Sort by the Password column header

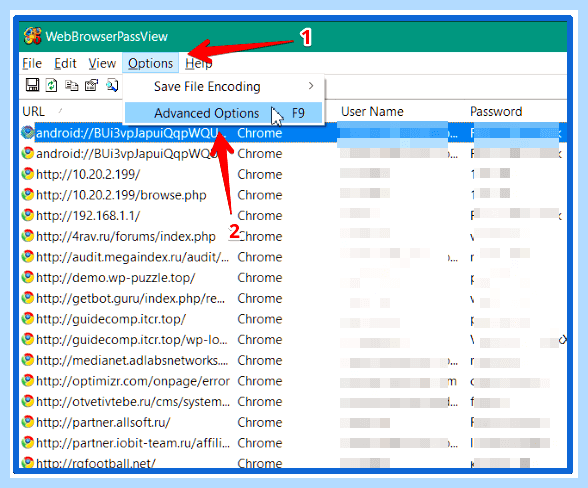pos(496,111)
